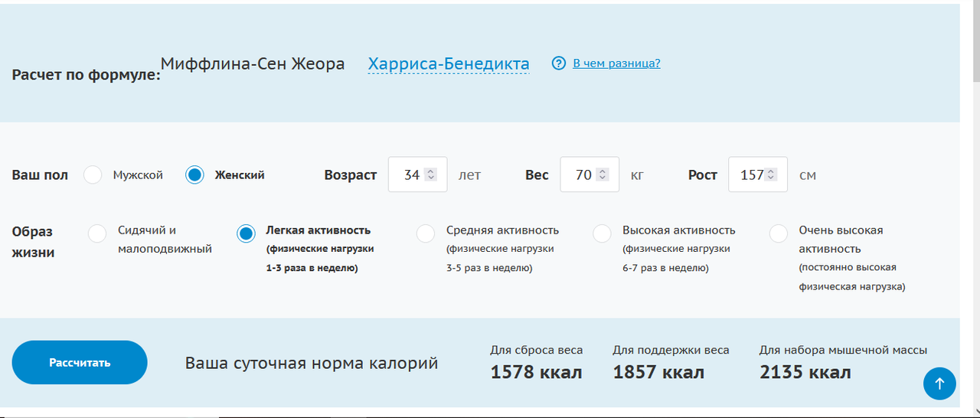Viewport: 980px width, 418px height.
Task: Click the Рост stepper arrows
Action: coord(771,175)
